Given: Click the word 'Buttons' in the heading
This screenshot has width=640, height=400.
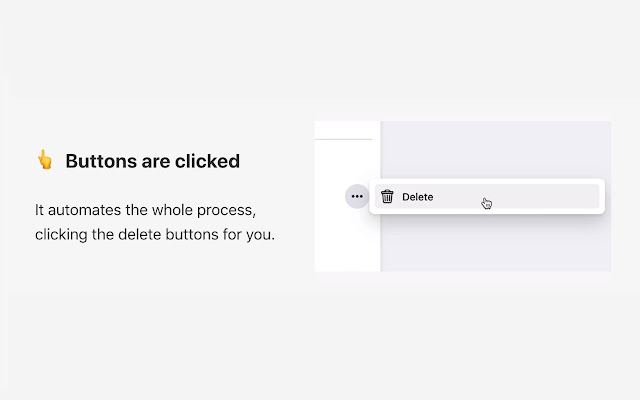Looking at the screenshot, I should (x=96, y=161).
